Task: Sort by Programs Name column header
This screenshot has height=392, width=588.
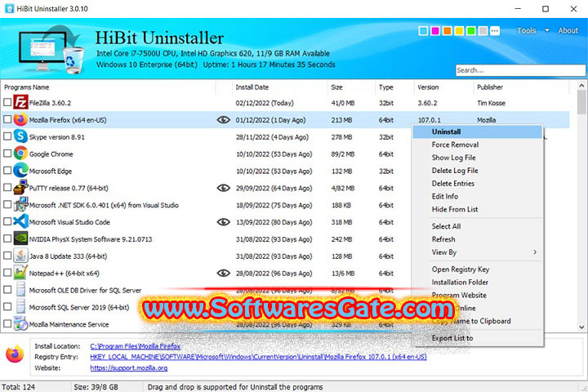Action: coord(26,87)
